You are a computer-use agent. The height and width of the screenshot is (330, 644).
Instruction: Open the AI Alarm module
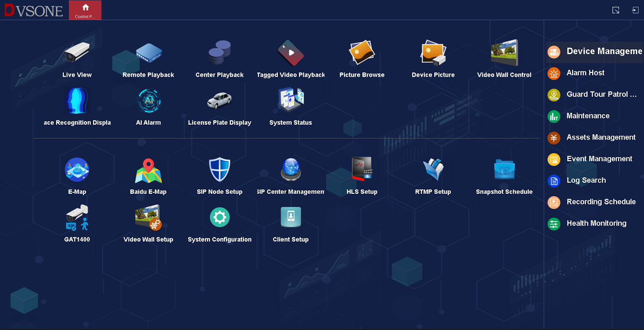click(148, 101)
